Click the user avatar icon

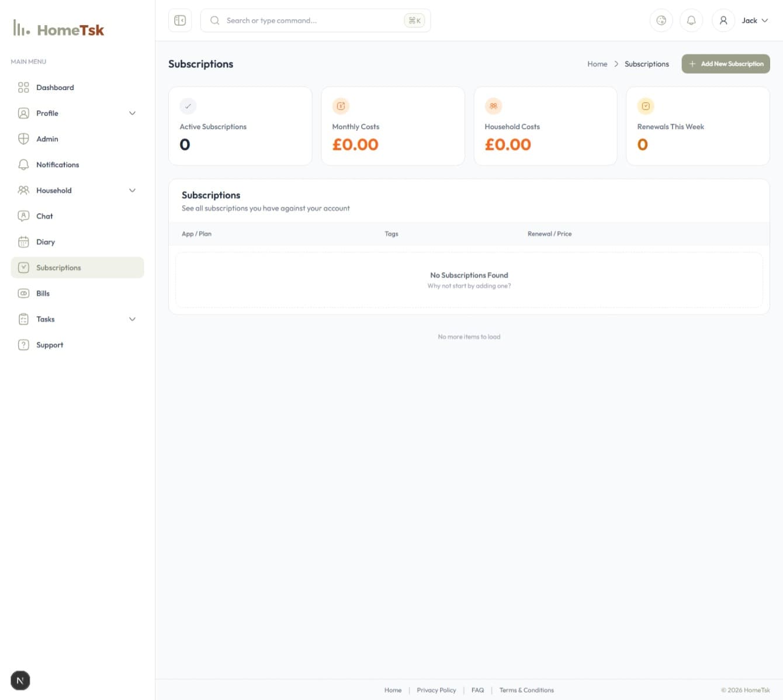point(723,20)
